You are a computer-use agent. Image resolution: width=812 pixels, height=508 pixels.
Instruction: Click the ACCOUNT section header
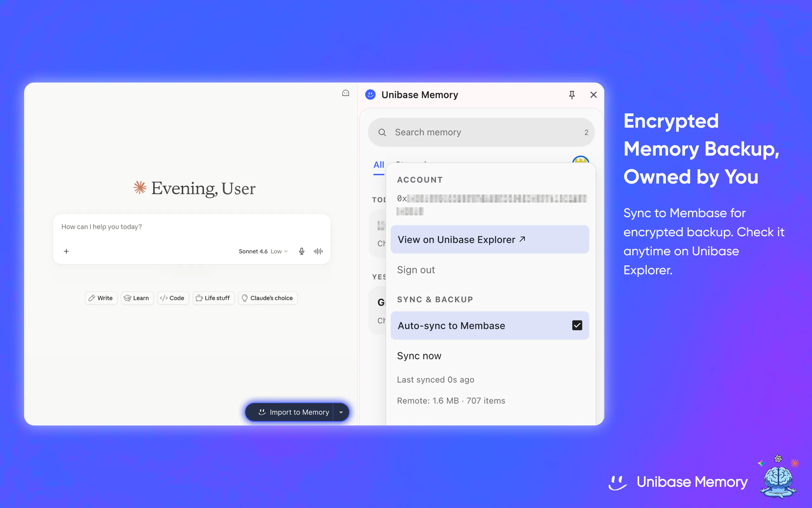pyautogui.click(x=420, y=180)
